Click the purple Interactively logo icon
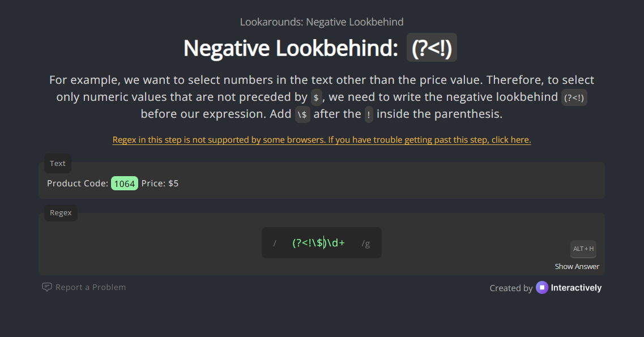644x337 pixels. (x=542, y=288)
